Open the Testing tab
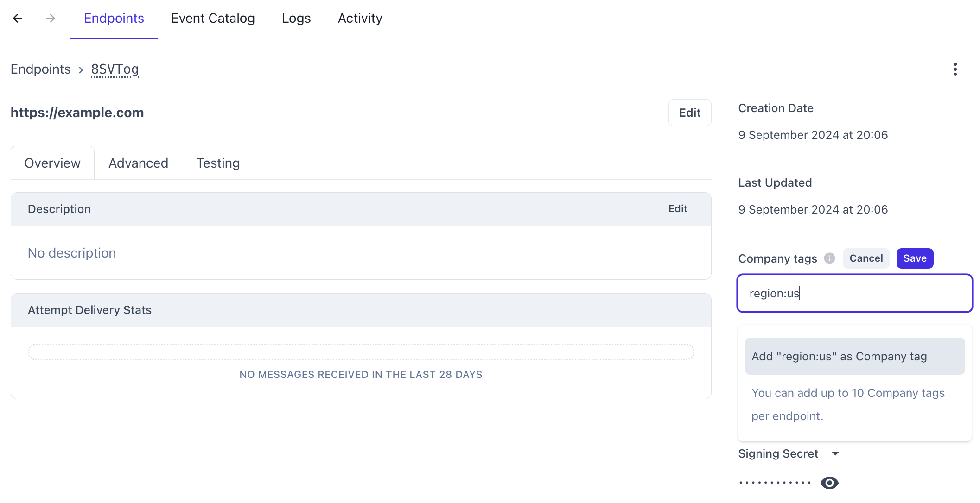980x503 pixels. pyautogui.click(x=218, y=163)
